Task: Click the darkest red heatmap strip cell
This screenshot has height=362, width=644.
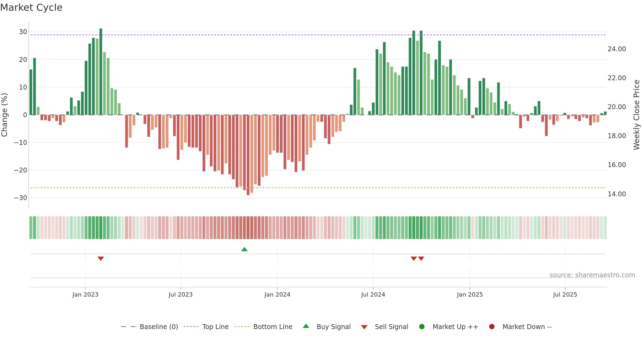Action: [x=248, y=228]
